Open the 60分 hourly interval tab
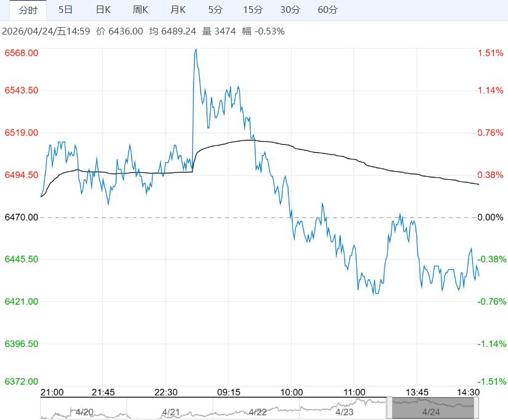The height and width of the screenshot is (420, 508). click(x=327, y=10)
